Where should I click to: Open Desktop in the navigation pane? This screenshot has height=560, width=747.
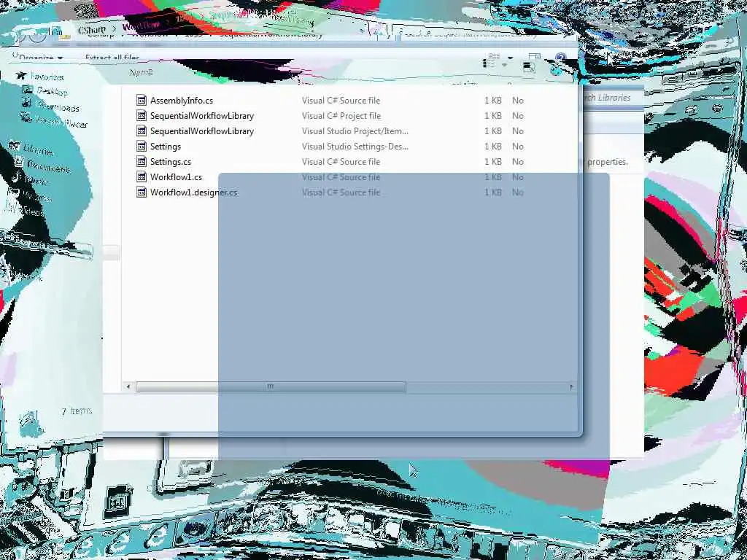[x=53, y=91]
